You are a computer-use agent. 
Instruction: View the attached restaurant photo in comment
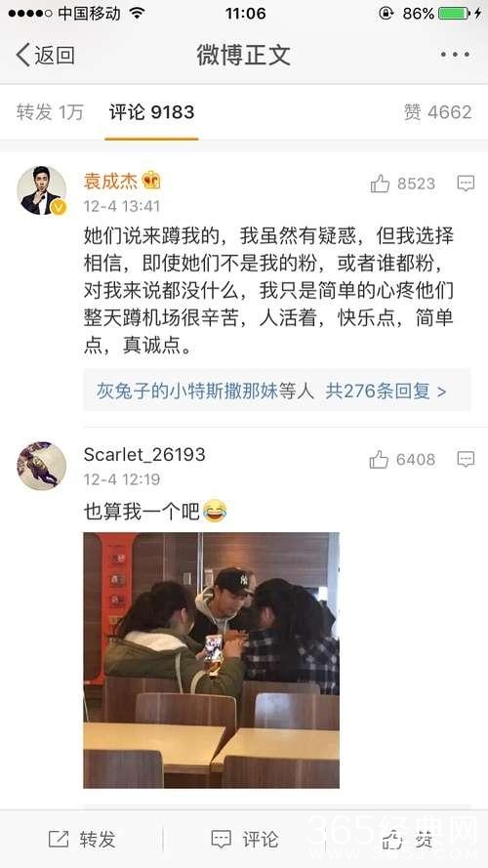coord(212,660)
